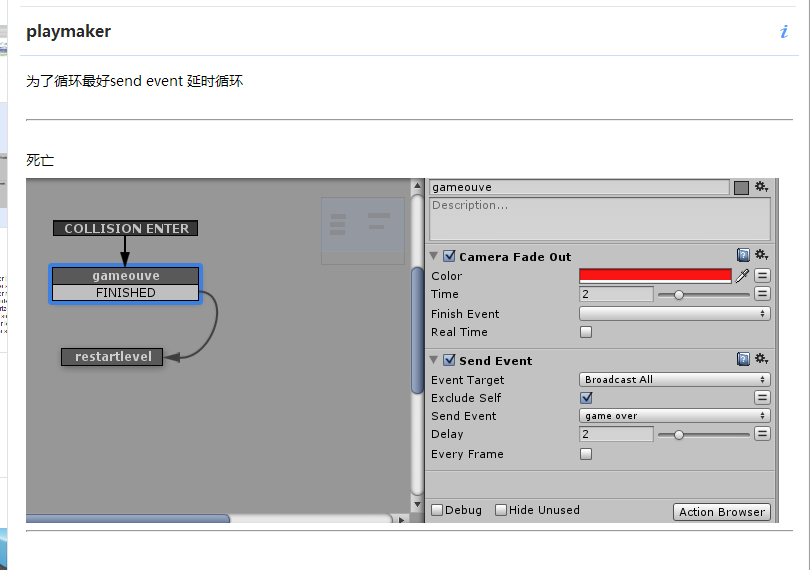Click the graph vertical scrollbar down arrow
Screen dimensions: 810x570
coord(417,504)
